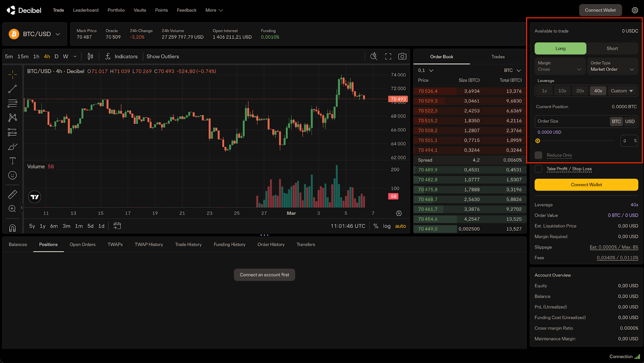Open quick search icon on chart toolbar

pyautogui.click(x=374, y=56)
